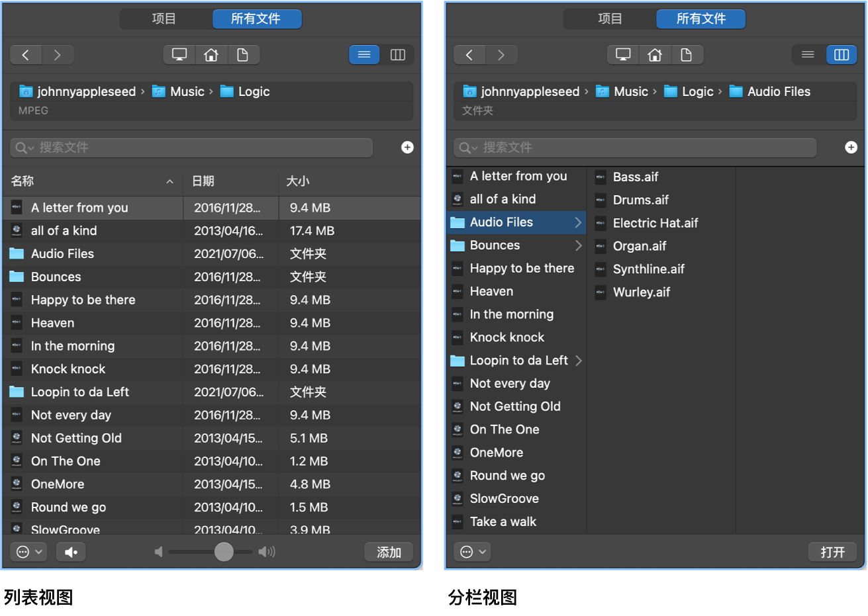Go forward in the column view browser

tap(501, 55)
